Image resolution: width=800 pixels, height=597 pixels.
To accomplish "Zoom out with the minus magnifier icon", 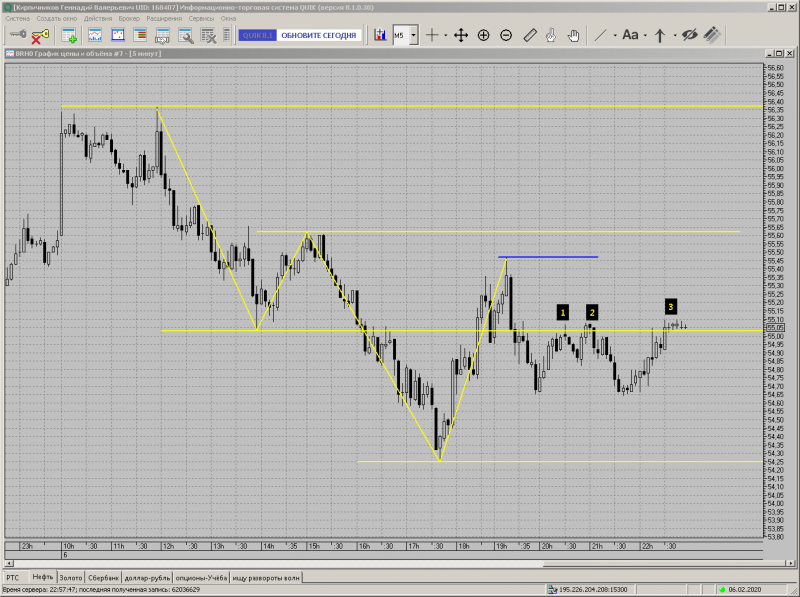I will 506,35.
